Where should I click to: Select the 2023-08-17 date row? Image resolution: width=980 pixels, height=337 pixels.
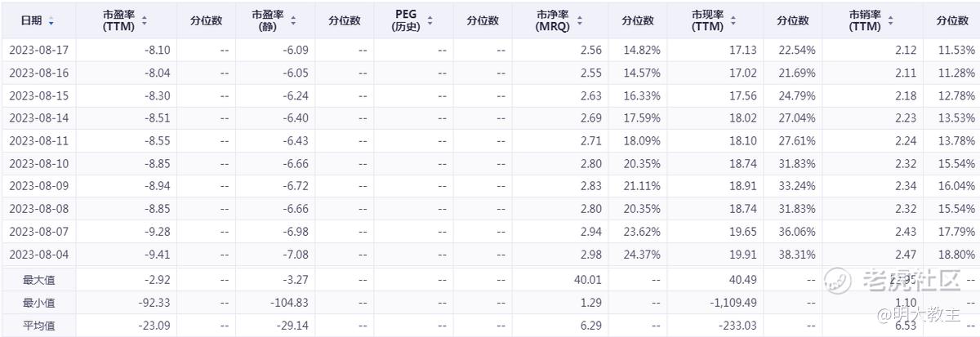coord(490,50)
